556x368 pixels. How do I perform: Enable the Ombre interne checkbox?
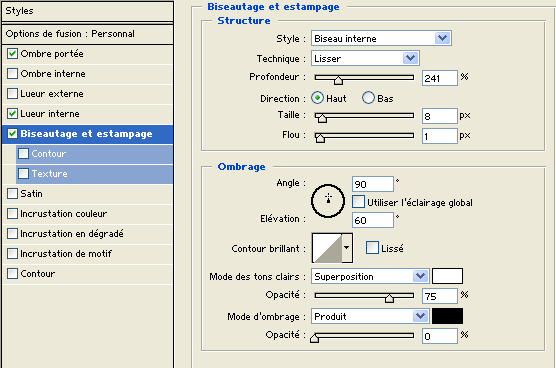pyautogui.click(x=12, y=74)
